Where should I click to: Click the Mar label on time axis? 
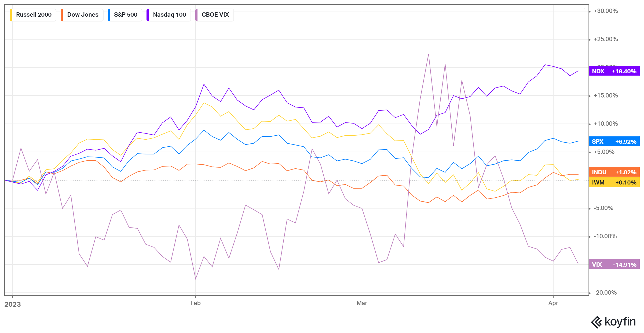coord(362,303)
